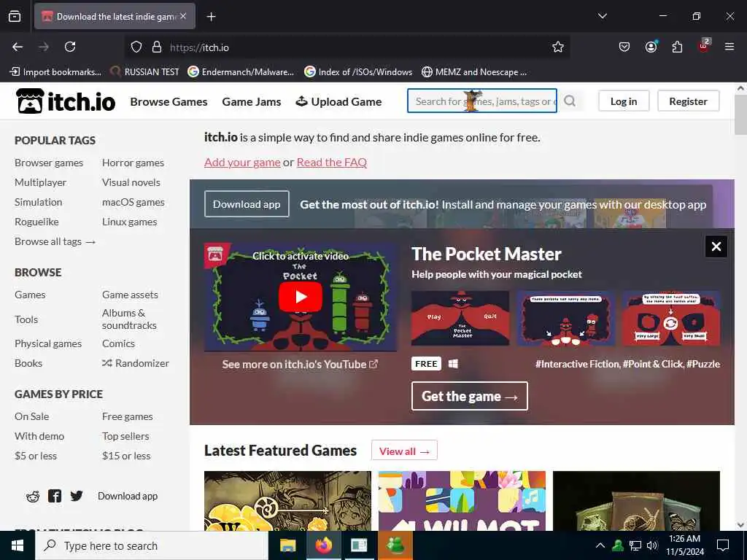Open Game Jams in the header
This screenshot has height=560, width=747.
[x=252, y=101]
